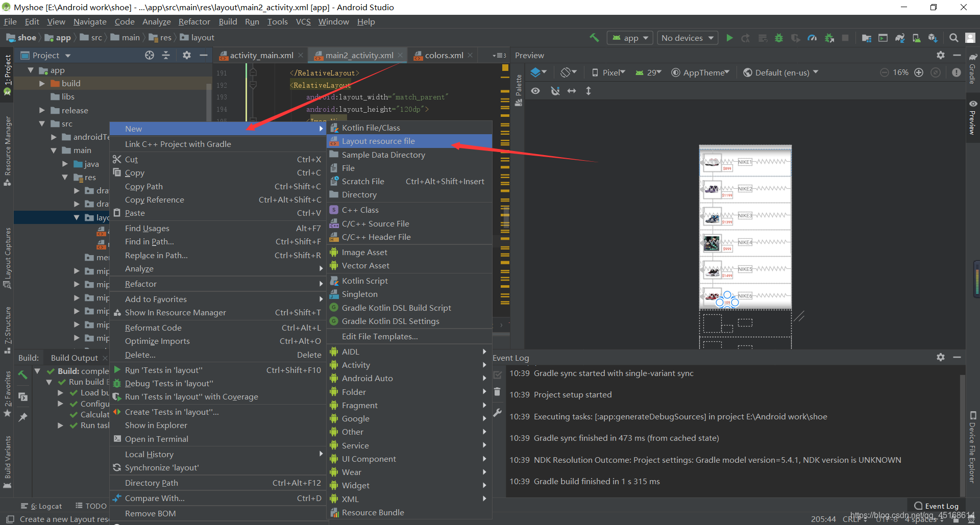Select the Gradle build finished log entry
Viewport: 980px width, 525px height.
pyautogui.click(x=584, y=481)
